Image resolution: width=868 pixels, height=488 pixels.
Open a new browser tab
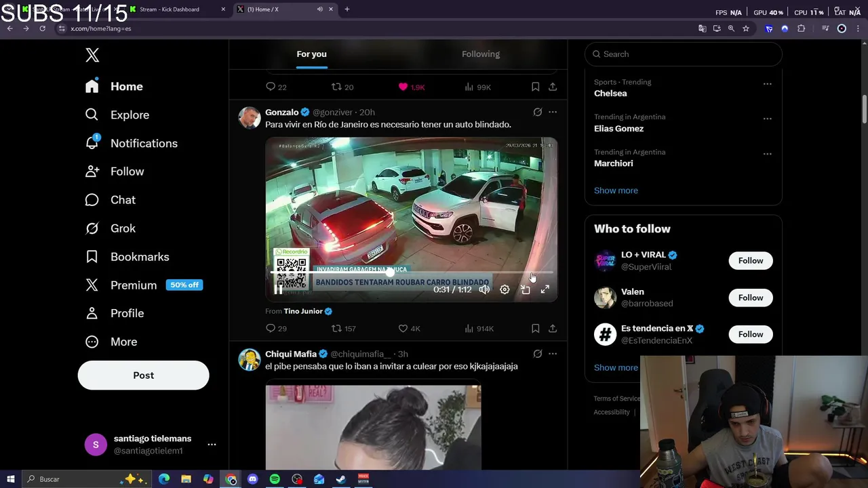coord(347,9)
